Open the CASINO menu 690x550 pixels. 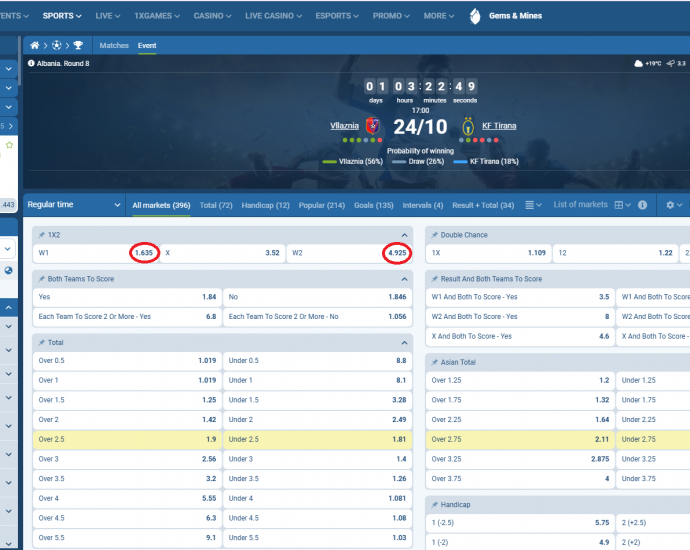(213, 16)
